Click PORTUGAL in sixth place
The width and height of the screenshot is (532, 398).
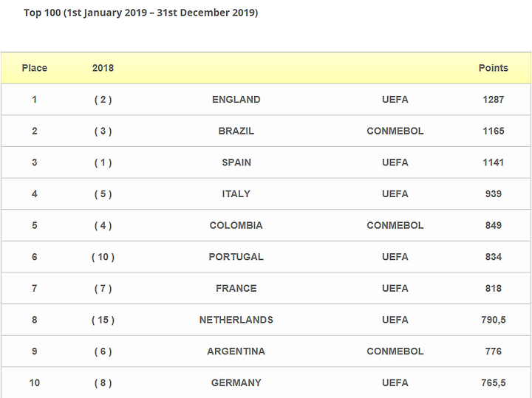pyautogui.click(x=236, y=257)
